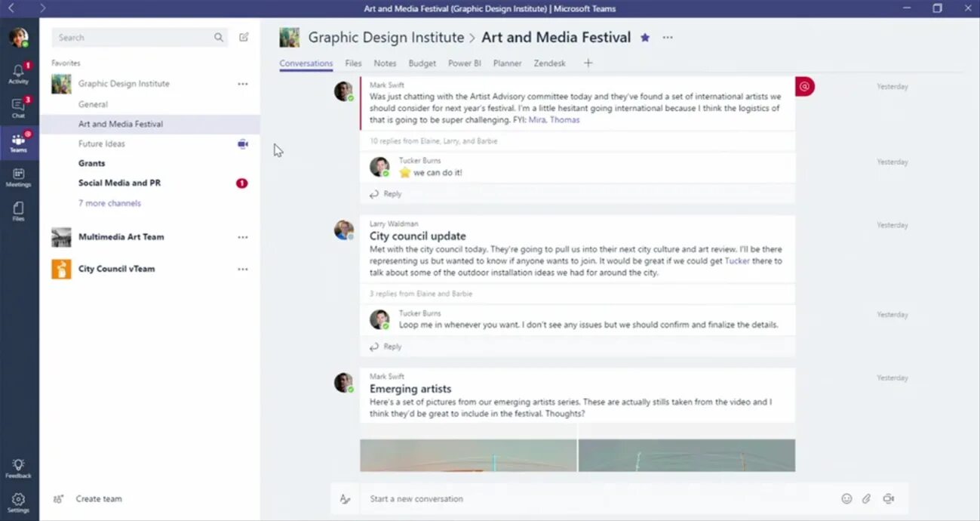980x521 pixels.
Task: Click the search magnifier icon
Action: coord(219,37)
